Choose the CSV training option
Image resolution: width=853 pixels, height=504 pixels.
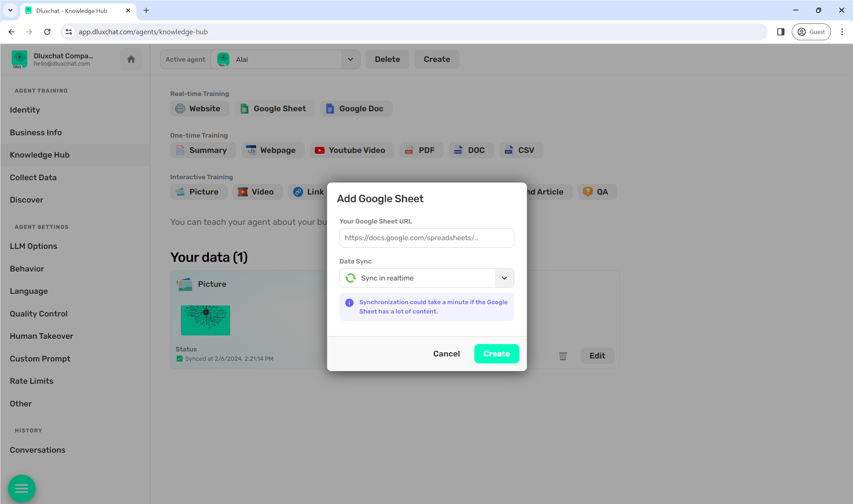[x=521, y=150]
